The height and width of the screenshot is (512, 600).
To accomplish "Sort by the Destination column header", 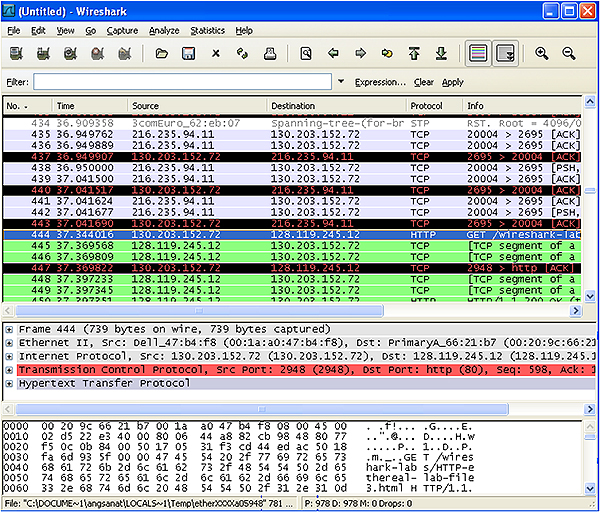I will tap(336, 106).
